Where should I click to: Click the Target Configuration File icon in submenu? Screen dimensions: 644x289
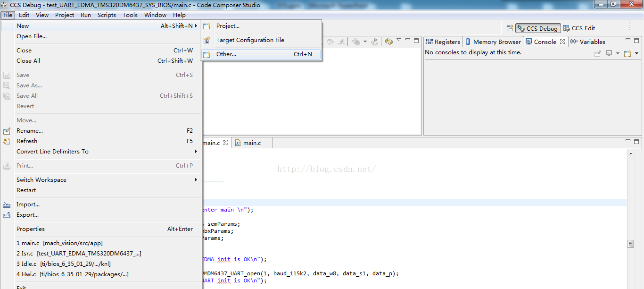pos(206,40)
